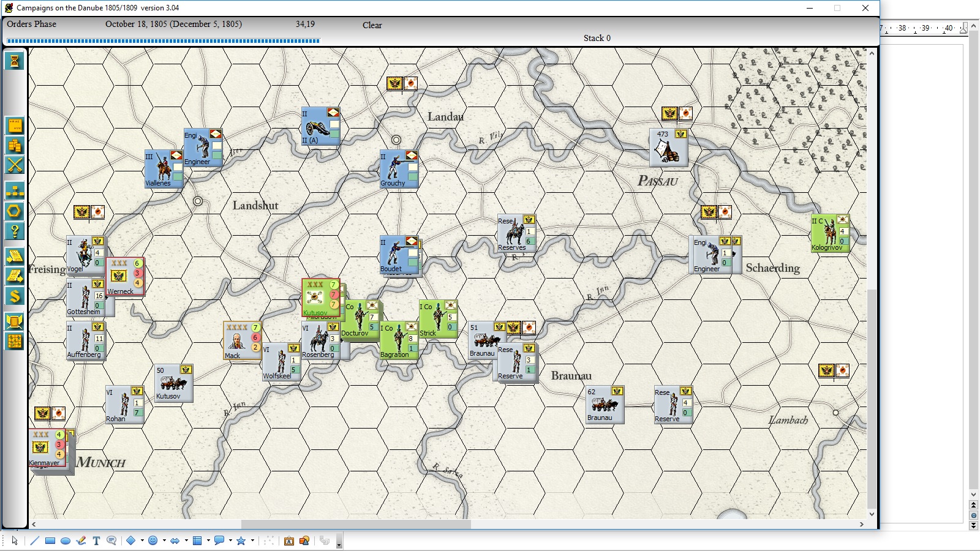Click the map horizontal scrollbar thumb
This screenshot has height=551, width=980.
(356, 524)
